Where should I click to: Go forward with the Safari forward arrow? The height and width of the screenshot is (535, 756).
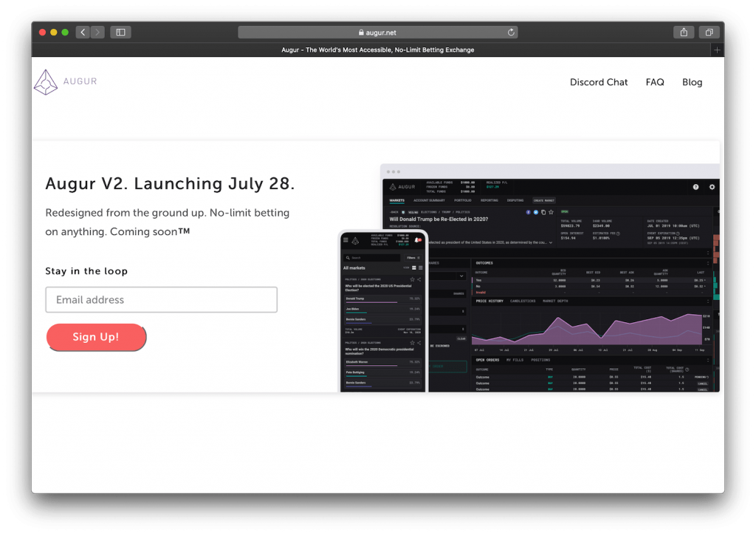tap(97, 33)
